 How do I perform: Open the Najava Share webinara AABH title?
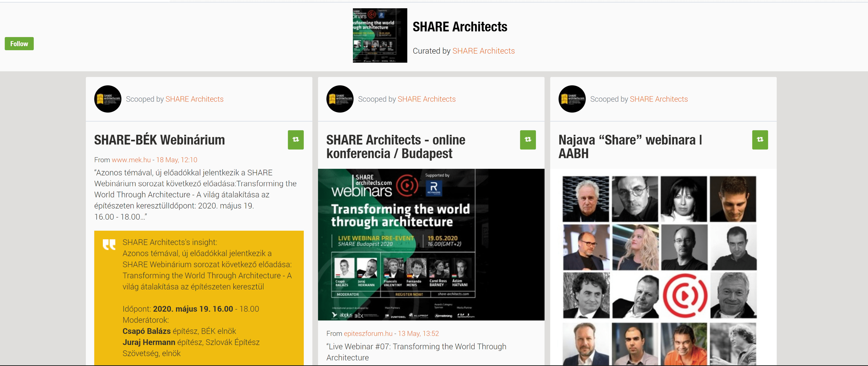point(630,147)
